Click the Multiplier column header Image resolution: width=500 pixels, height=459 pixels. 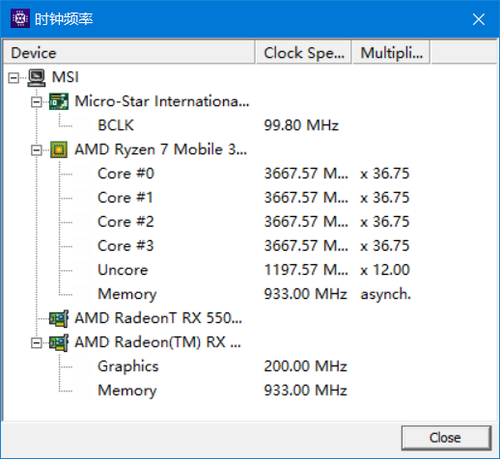pos(391,53)
